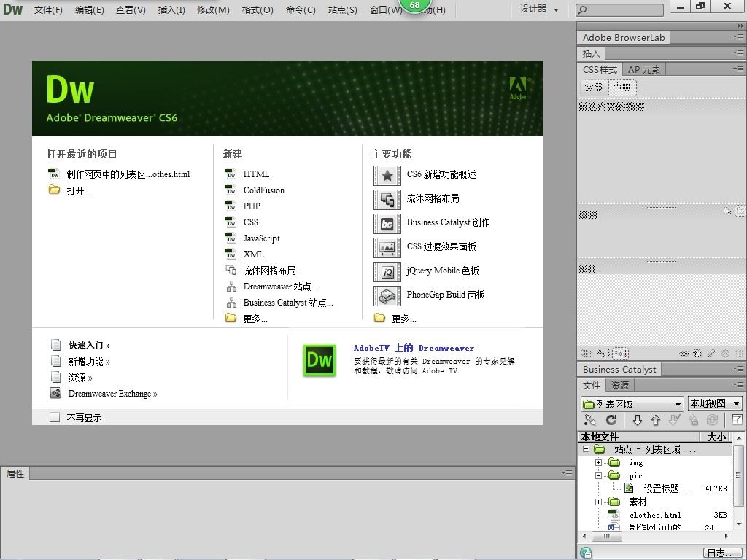Click the 快速入门 link

tap(90, 345)
